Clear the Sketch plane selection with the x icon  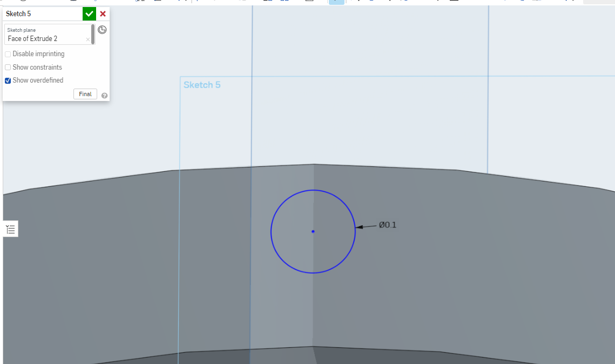87,39
